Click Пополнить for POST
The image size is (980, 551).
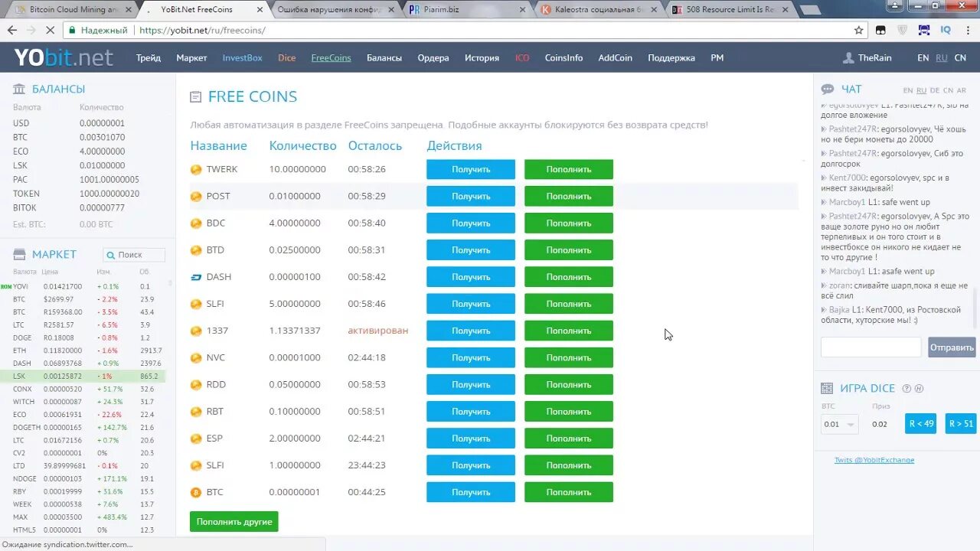(569, 197)
